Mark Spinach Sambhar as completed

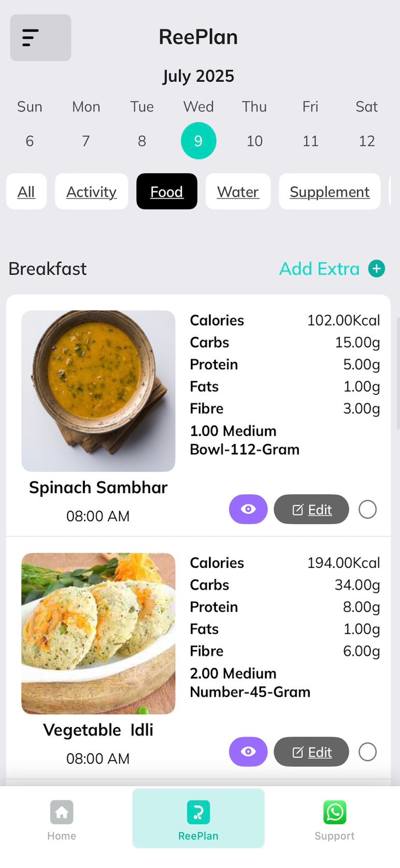pos(368,509)
